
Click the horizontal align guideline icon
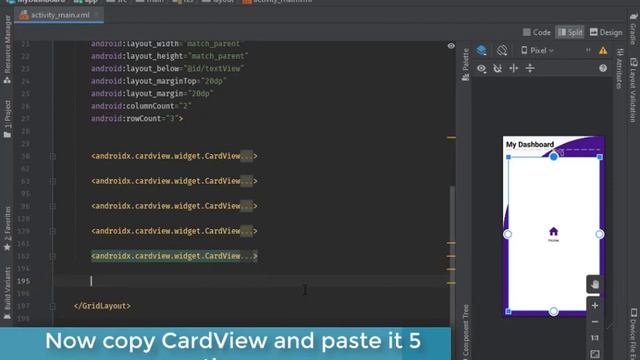click(x=513, y=68)
